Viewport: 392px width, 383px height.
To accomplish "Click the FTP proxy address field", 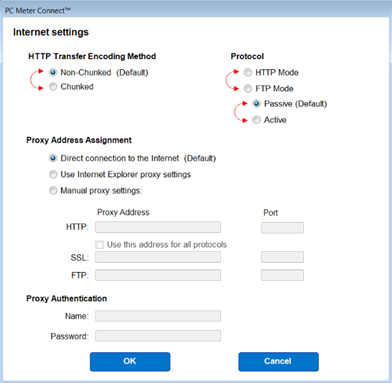I will coord(158,275).
